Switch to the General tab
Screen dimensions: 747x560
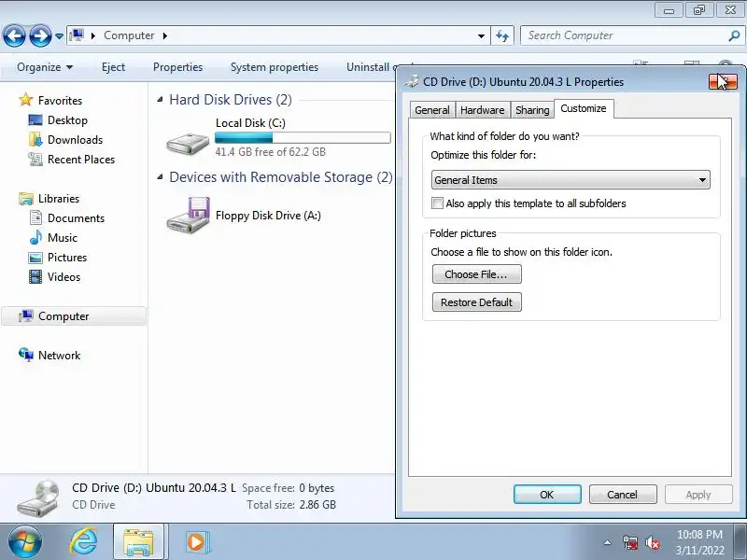click(431, 110)
